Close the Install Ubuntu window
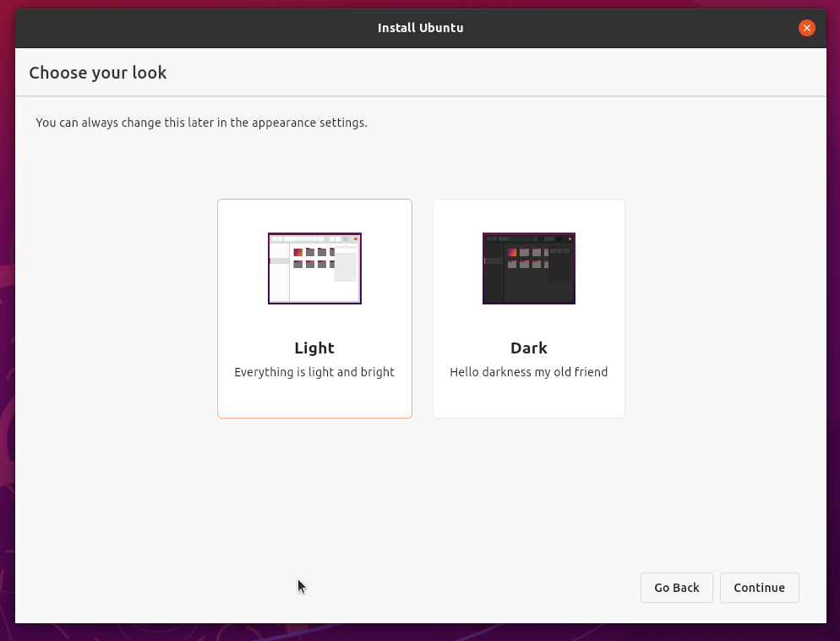Viewport: 840px width, 641px height. pos(806,28)
